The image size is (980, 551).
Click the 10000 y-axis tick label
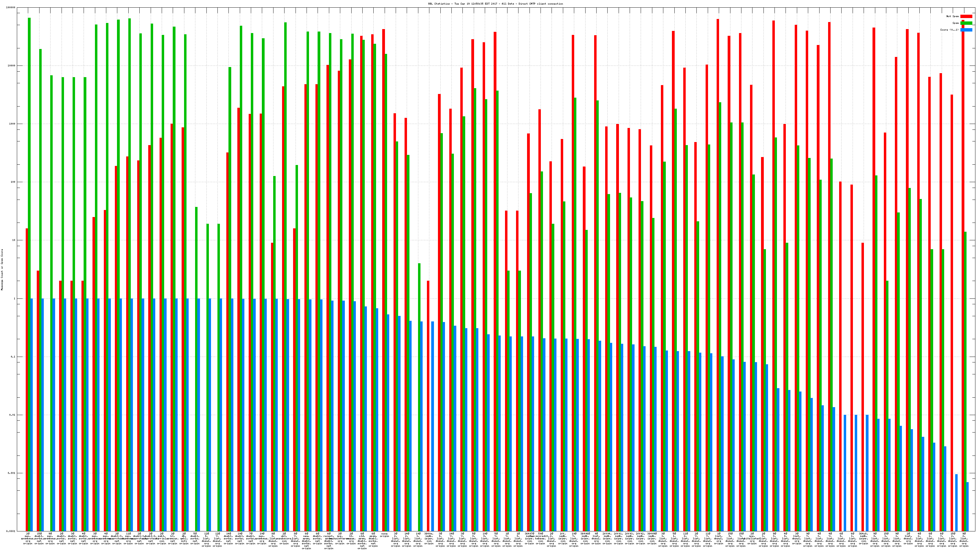[12, 66]
